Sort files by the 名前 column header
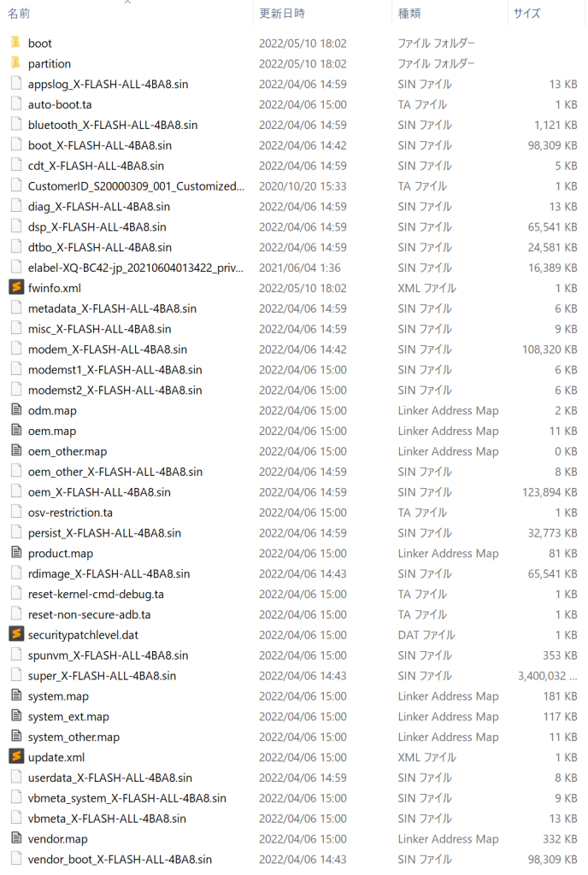 pos(19,14)
